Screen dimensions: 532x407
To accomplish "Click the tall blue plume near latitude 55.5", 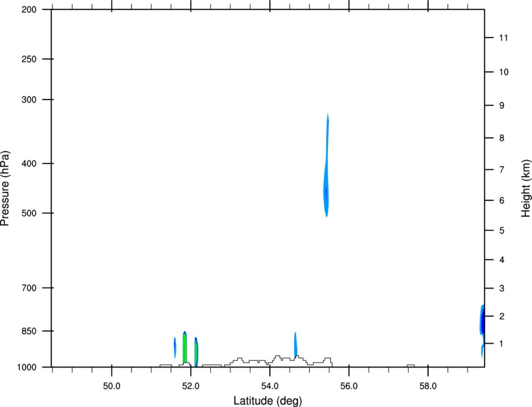I will point(326,165).
